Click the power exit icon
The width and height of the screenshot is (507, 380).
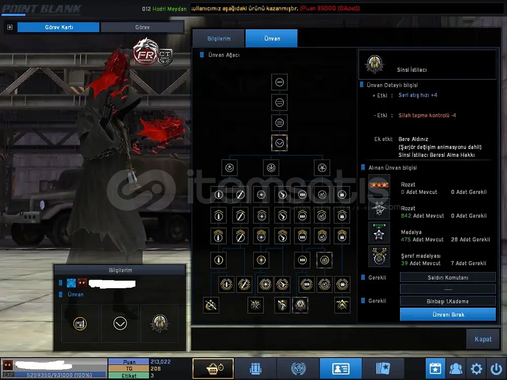pyautogui.click(x=496, y=369)
